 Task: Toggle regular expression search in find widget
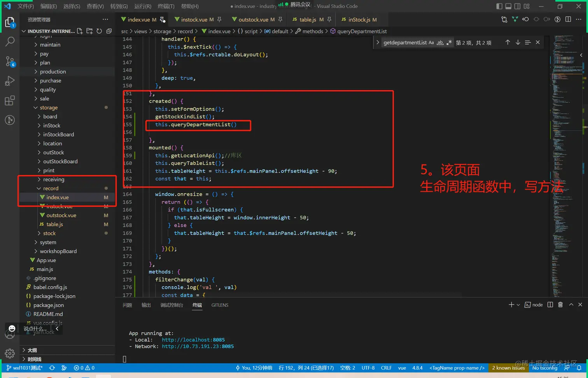pos(449,42)
